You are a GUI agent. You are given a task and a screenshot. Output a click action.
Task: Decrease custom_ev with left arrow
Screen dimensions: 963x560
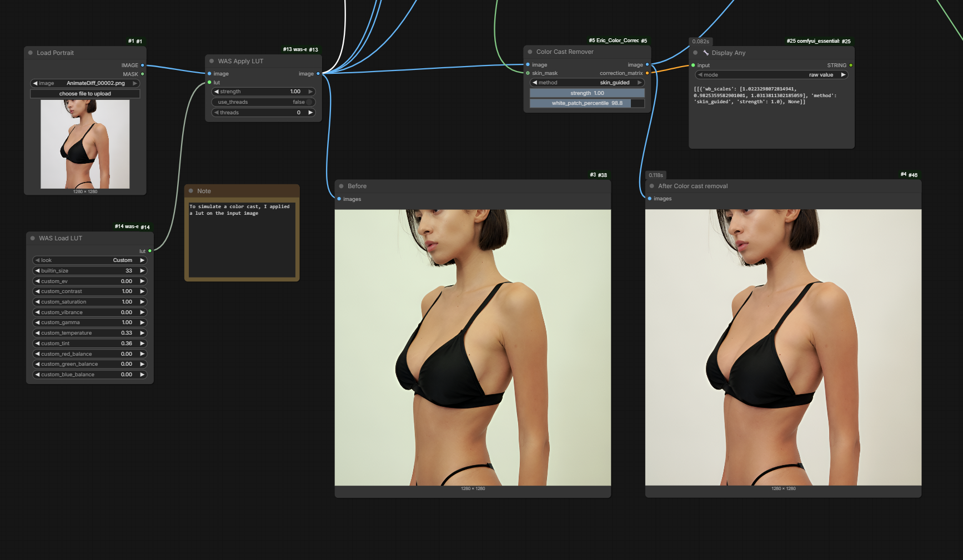(x=37, y=281)
